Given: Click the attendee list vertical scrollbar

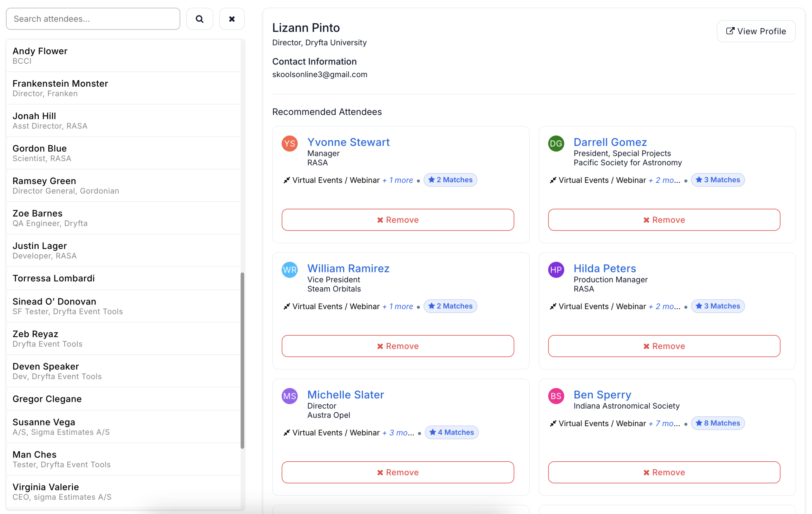Looking at the screenshot, I should (x=242, y=360).
